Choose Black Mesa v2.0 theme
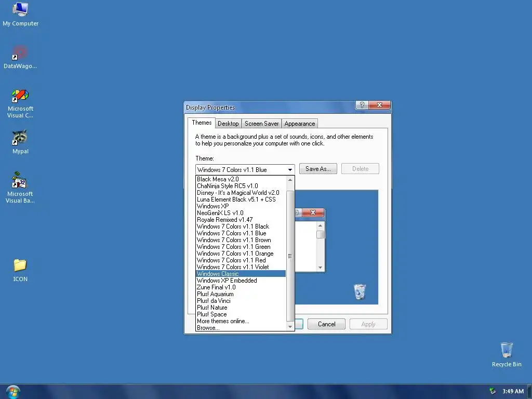The height and width of the screenshot is (399, 532). point(241,179)
